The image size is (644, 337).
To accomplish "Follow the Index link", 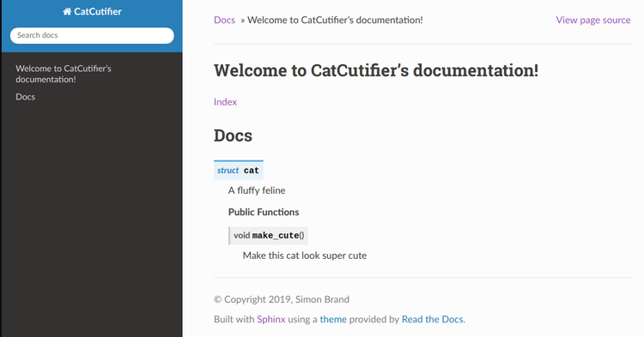I will click(x=225, y=102).
